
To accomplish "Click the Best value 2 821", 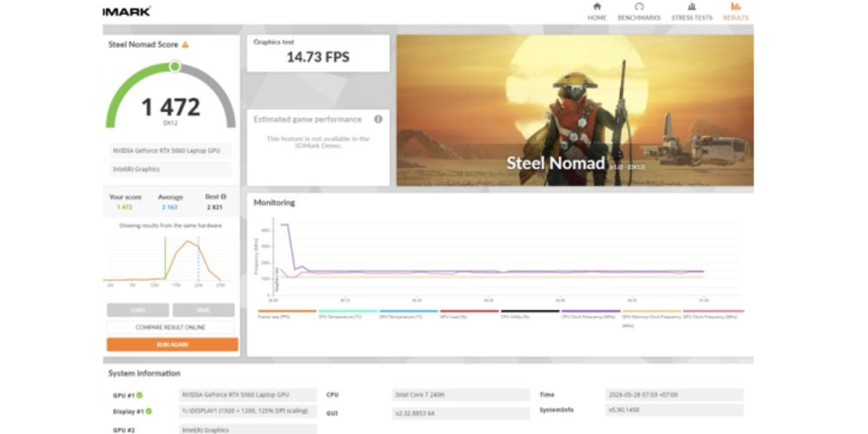I will click(x=214, y=207).
